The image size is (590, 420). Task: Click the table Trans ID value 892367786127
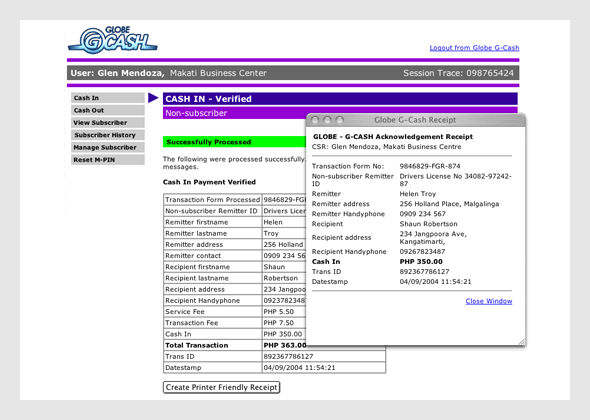coord(288,356)
